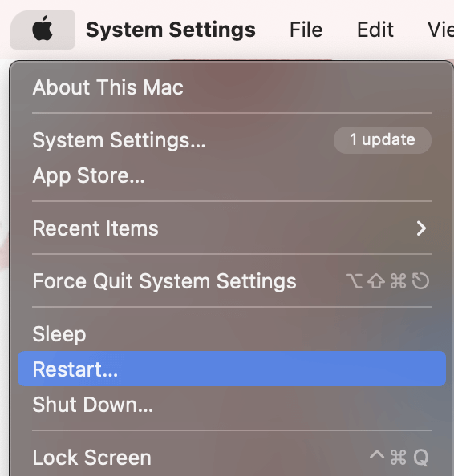Click the 1 update badge
The image size is (454, 476).
point(383,140)
